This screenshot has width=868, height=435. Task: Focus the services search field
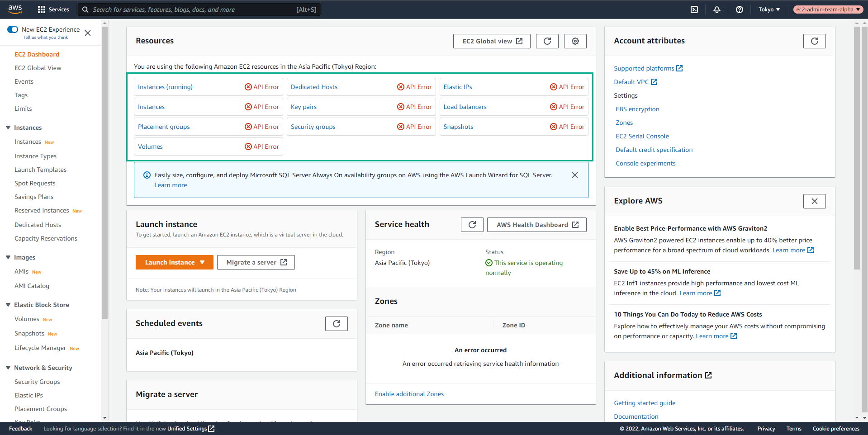click(199, 9)
